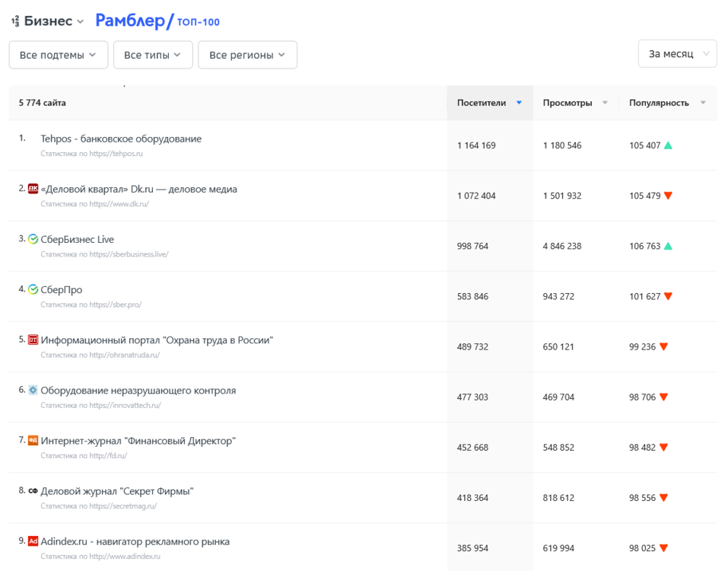Click the red down arrow beside 98 025
728x571 pixels.
664,548
